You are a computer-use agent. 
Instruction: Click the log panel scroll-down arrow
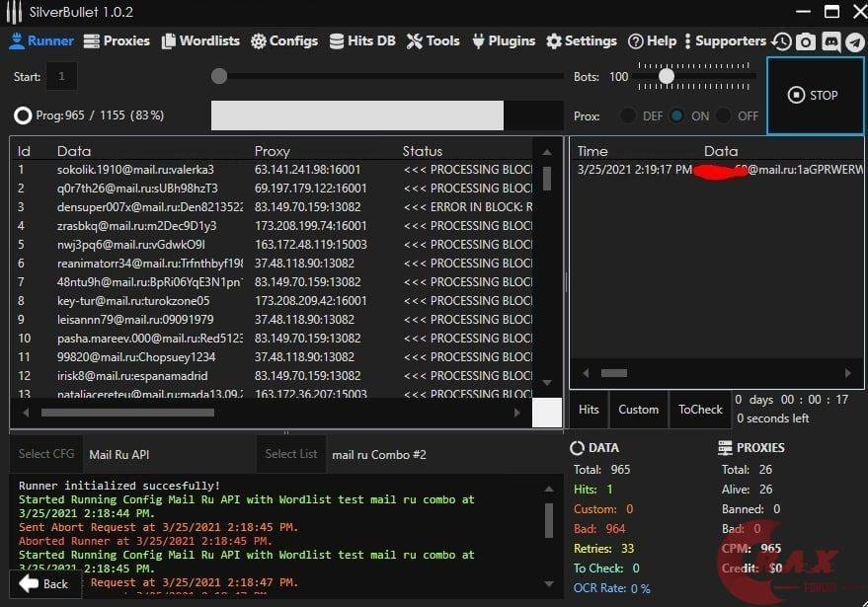tap(549, 583)
